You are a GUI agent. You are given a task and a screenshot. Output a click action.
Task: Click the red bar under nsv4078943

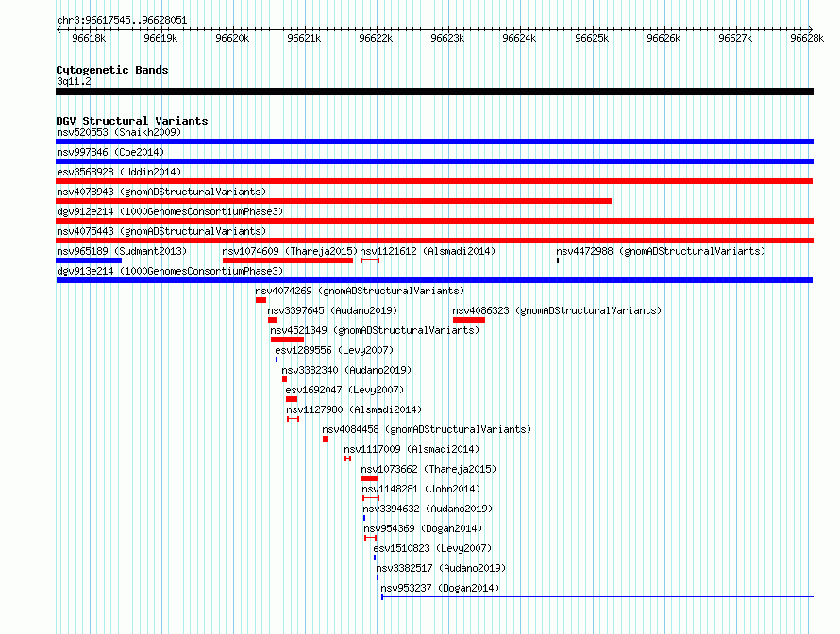pos(334,201)
